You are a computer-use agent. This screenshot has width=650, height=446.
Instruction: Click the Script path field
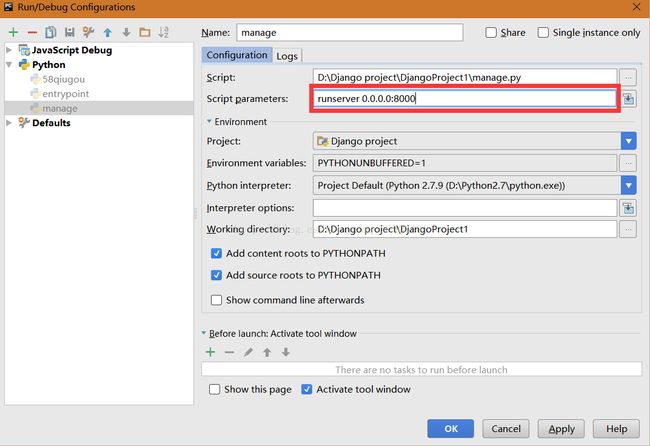465,78
